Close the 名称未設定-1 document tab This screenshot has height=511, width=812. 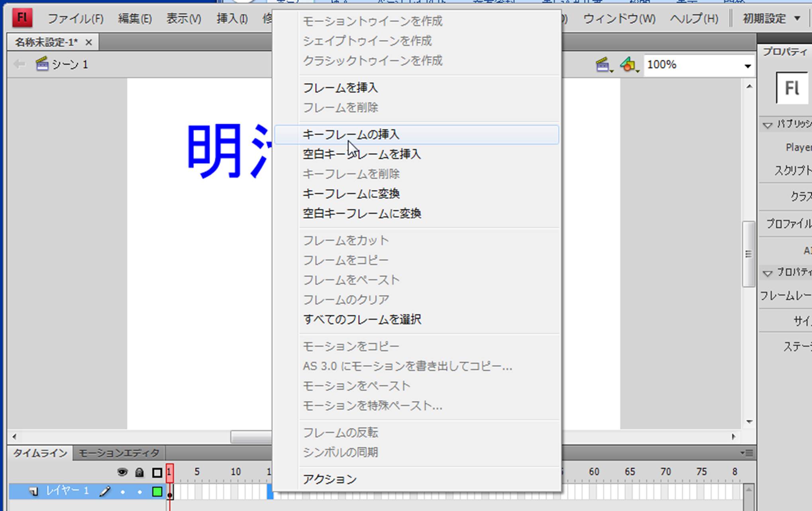(x=89, y=42)
